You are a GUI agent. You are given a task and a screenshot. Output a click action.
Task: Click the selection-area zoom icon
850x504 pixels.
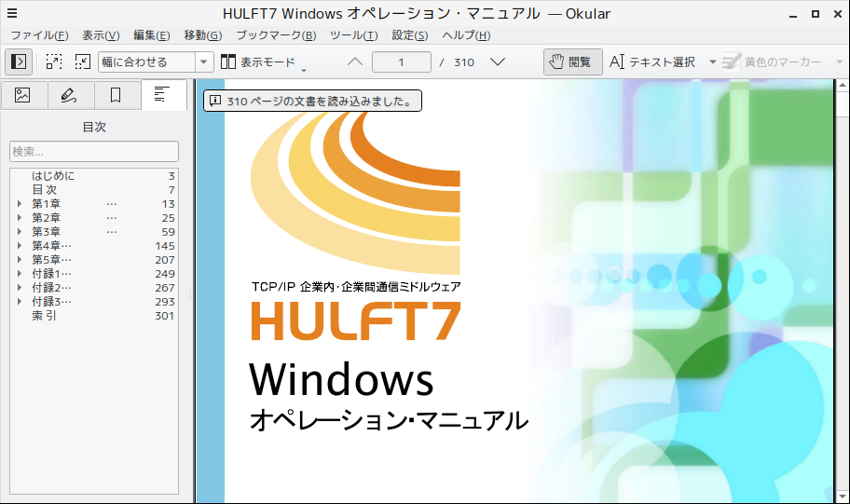(x=54, y=61)
